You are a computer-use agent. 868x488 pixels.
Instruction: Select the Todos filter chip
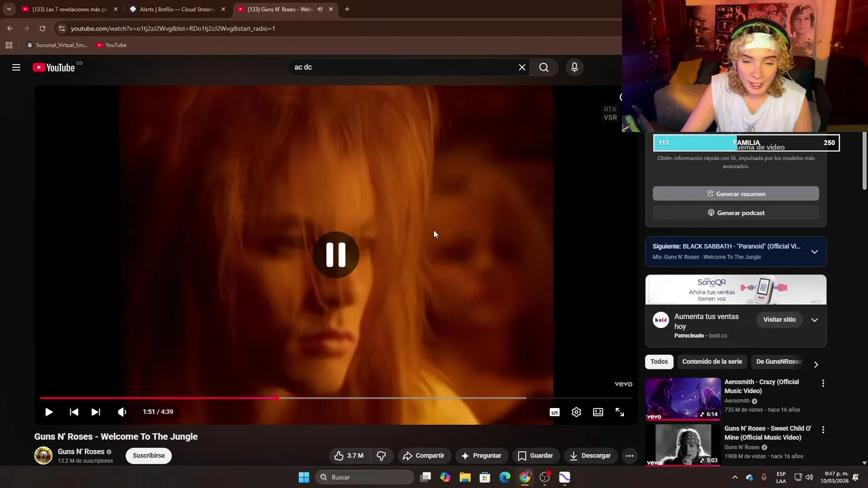click(659, 362)
